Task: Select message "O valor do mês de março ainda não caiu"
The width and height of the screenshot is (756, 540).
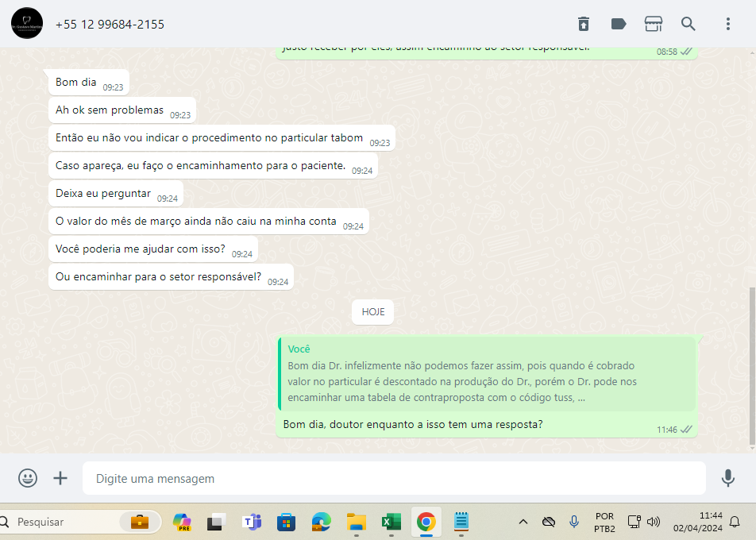Action: click(x=209, y=222)
